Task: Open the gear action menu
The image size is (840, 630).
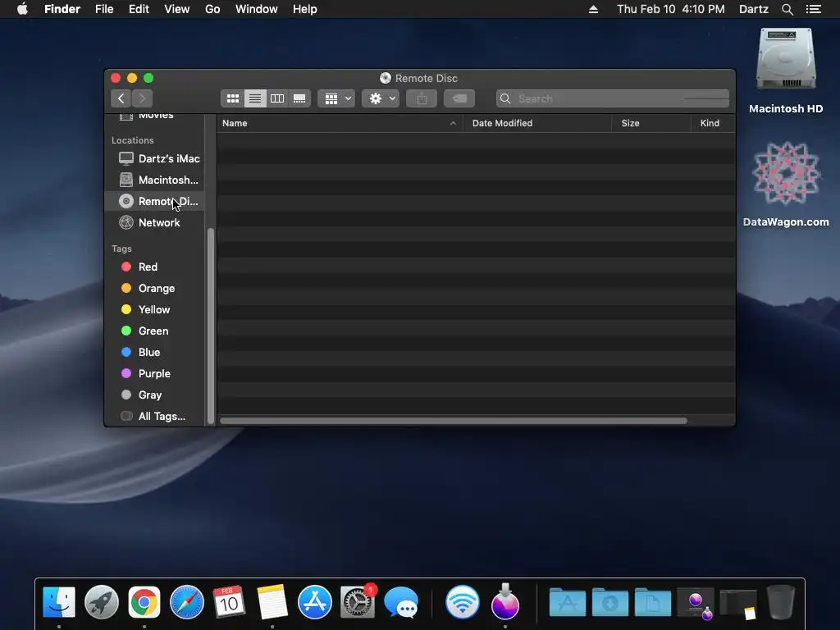Action: coord(381,98)
